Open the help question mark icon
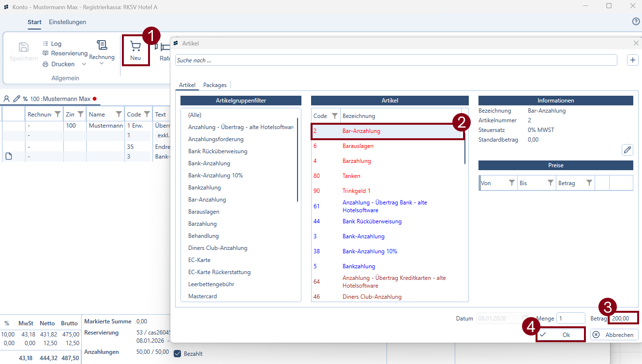Viewport: 642px width, 364px height. click(x=636, y=22)
